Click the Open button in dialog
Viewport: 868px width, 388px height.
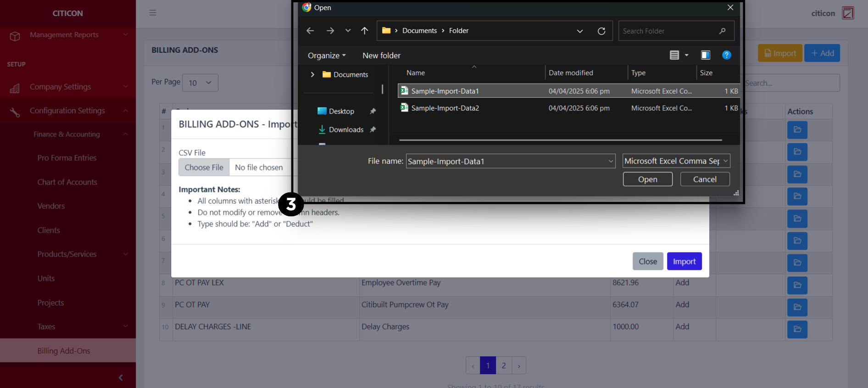(x=647, y=179)
